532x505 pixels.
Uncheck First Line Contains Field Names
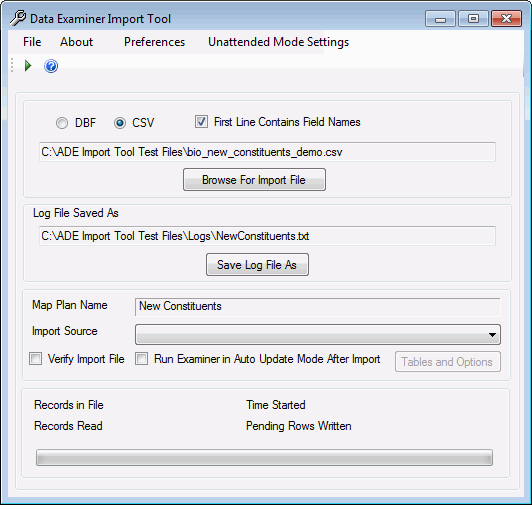click(x=201, y=121)
